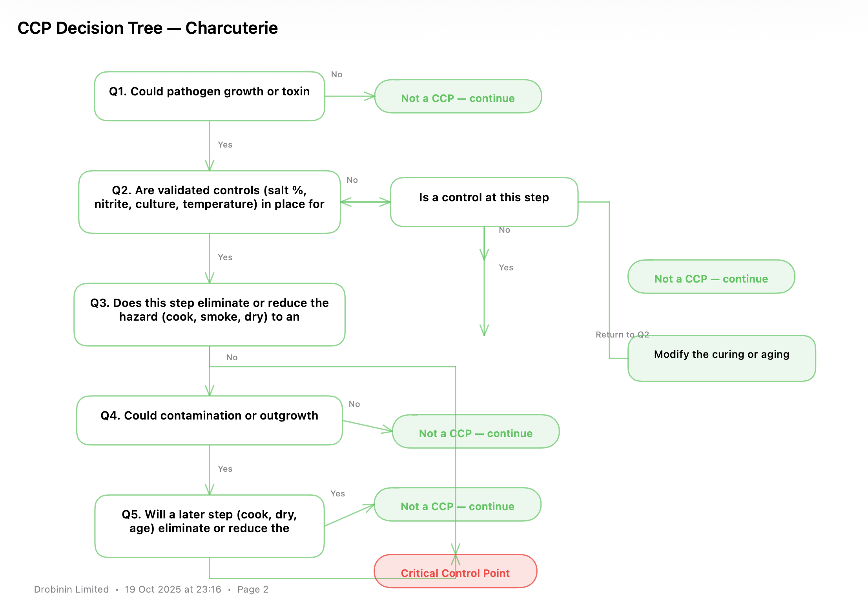Select the Q1 pathogen growth question box
The width and height of the screenshot is (868, 613).
209,96
